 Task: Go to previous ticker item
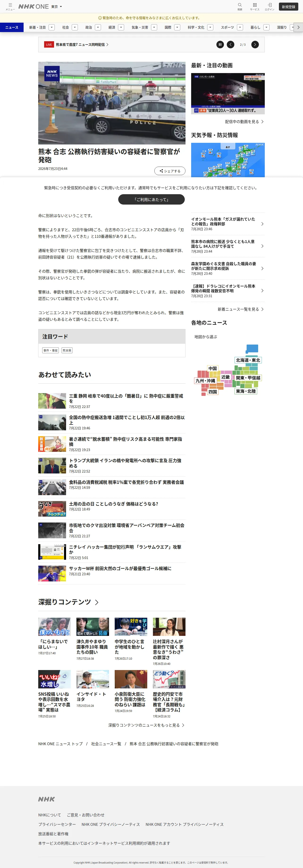click(231, 45)
